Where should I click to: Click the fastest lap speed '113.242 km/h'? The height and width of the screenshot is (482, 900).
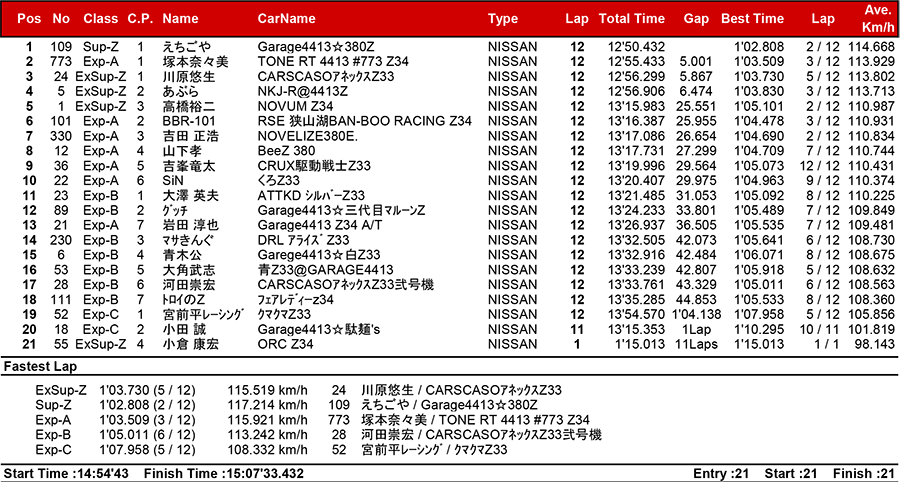click(267, 436)
